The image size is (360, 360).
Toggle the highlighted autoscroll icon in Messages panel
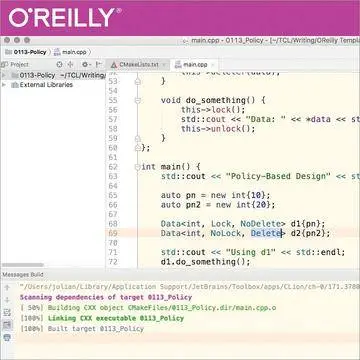(7, 325)
